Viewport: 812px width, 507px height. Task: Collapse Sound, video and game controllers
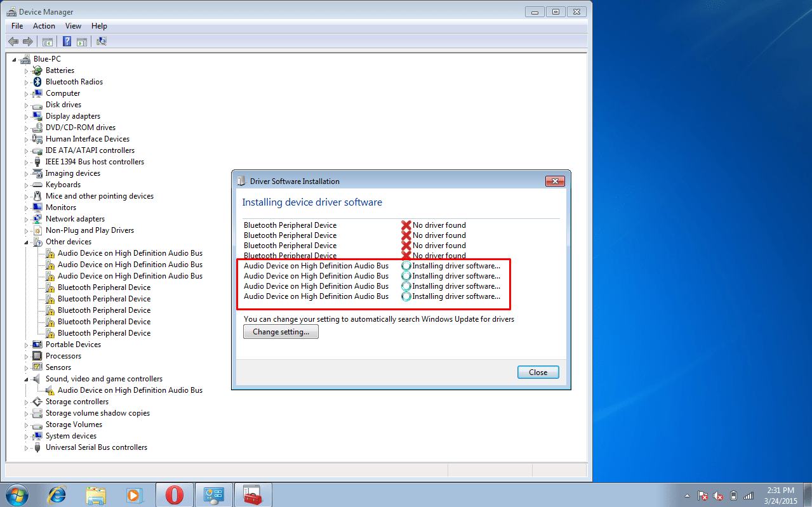point(27,379)
